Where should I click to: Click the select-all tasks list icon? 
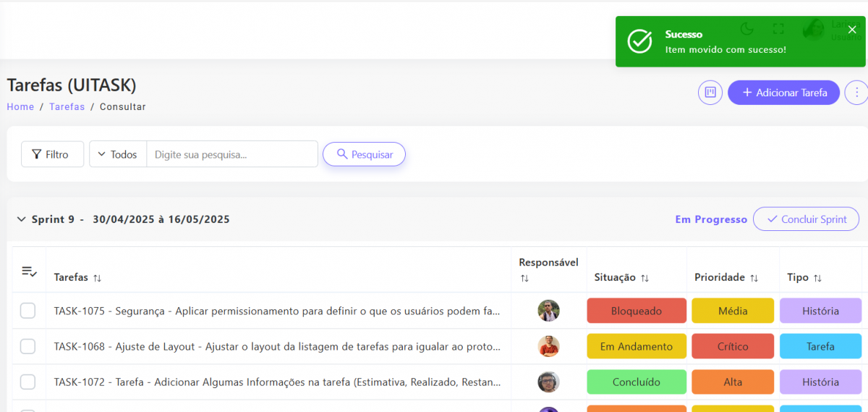[x=29, y=272]
